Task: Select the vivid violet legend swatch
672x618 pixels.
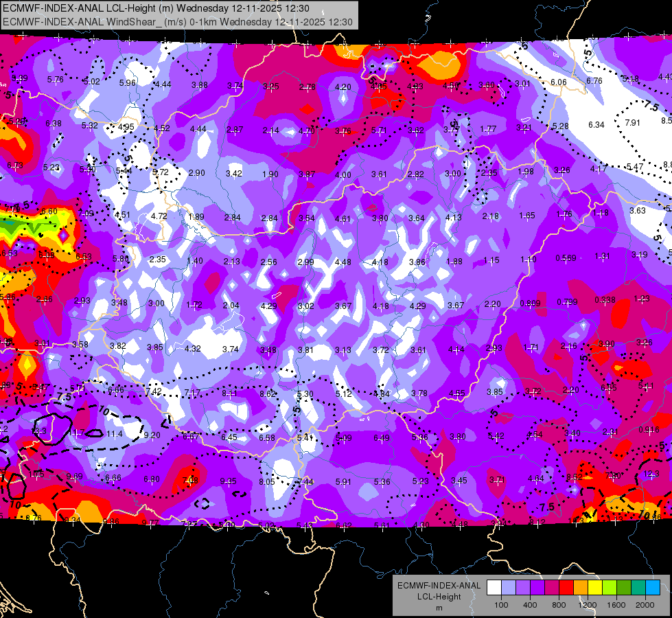Action: pos(537,587)
